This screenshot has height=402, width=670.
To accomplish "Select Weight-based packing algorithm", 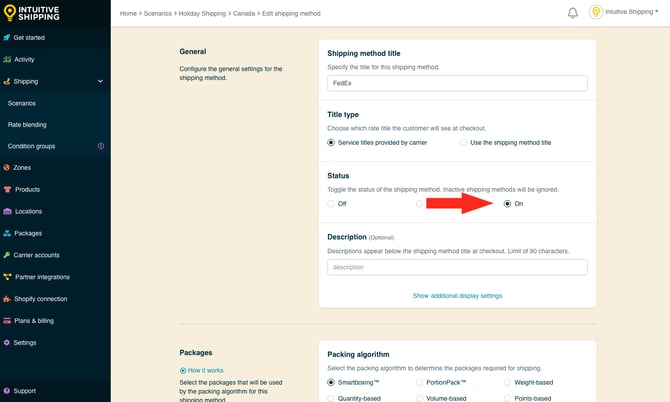I will [x=508, y=382].
